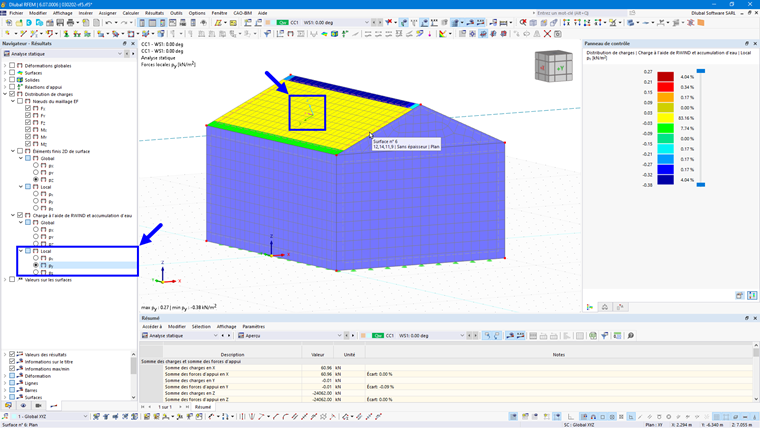Click the navigator Data tab icon
The image size is (760, 428).
(x=8, y=406)
